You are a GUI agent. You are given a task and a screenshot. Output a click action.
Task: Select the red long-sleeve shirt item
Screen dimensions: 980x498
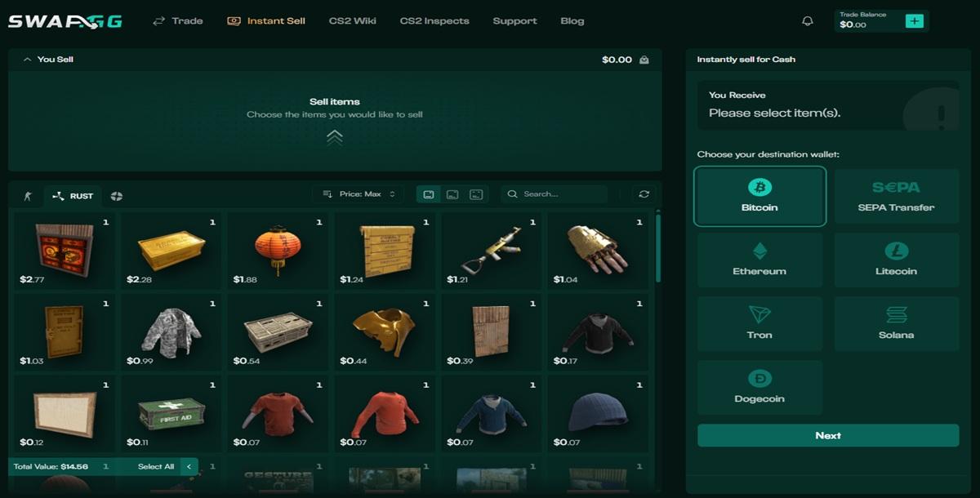385,414
